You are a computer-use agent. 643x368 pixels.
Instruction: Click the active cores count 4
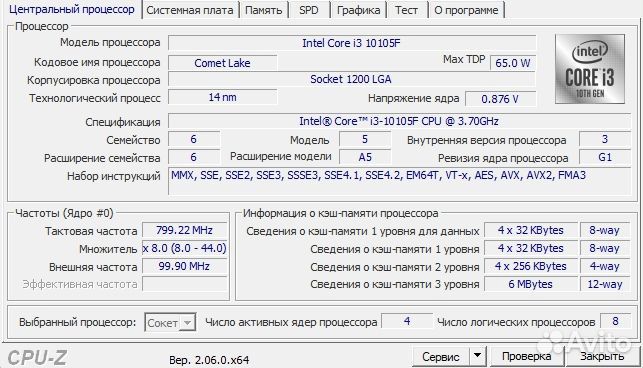tap(407, 321)
